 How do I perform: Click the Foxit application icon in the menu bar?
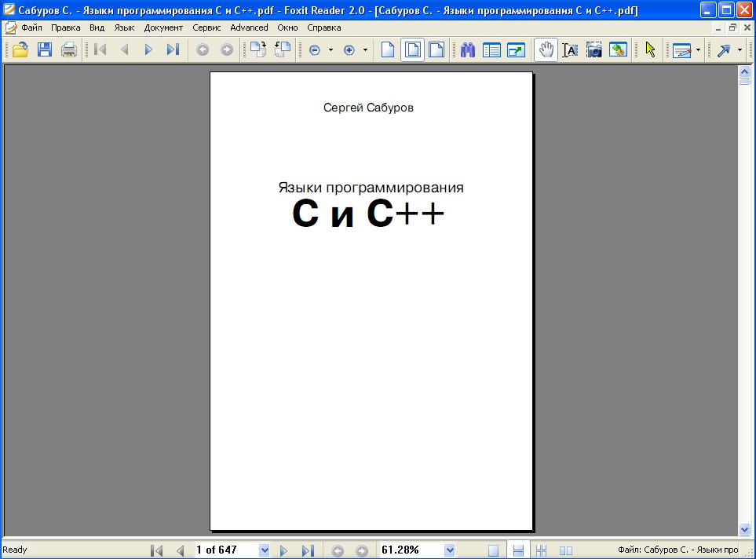click(x=10, y=27)
